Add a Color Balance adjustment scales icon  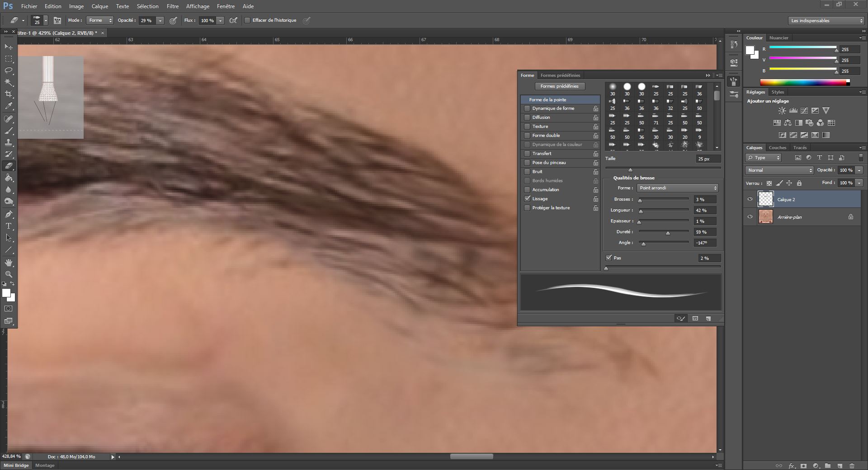coord(788,122)
